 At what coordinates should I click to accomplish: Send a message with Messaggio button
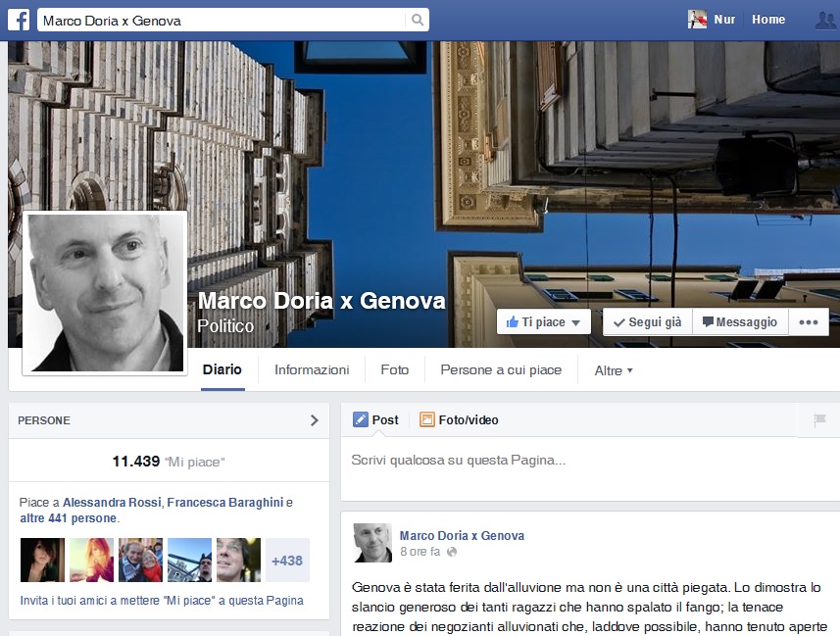(x=740, y=322)
